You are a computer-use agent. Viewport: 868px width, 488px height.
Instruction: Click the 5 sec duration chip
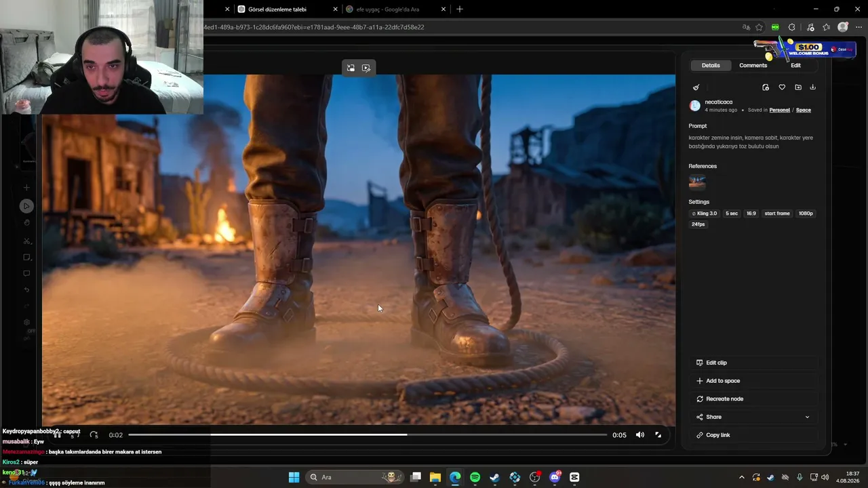click(x=732, y=213)
